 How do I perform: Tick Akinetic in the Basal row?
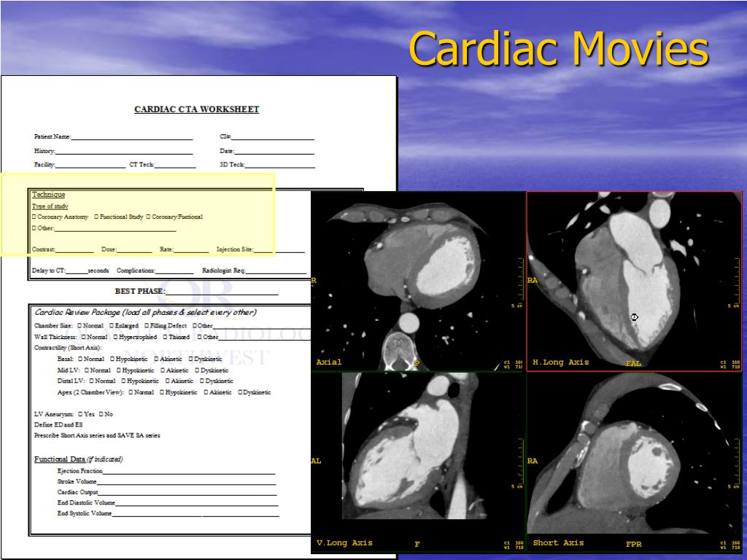(x=156, y=359)
